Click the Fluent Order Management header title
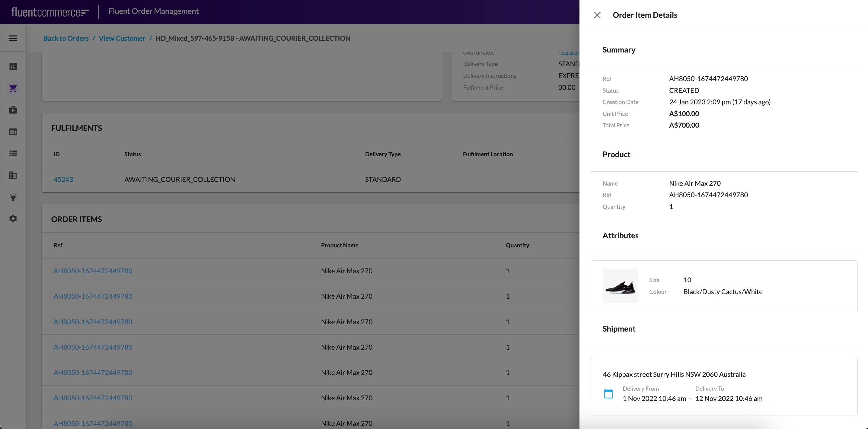Viewport: 868px width, 429px height. 153,11
